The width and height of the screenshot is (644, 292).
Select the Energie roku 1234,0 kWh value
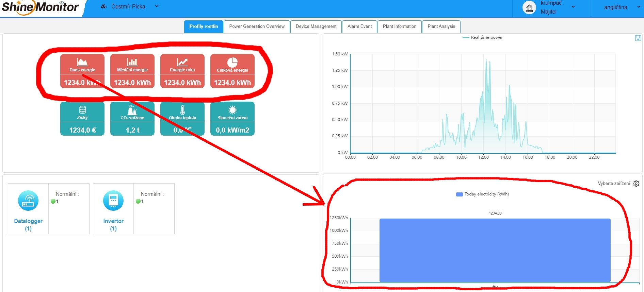tap(182, 83)
